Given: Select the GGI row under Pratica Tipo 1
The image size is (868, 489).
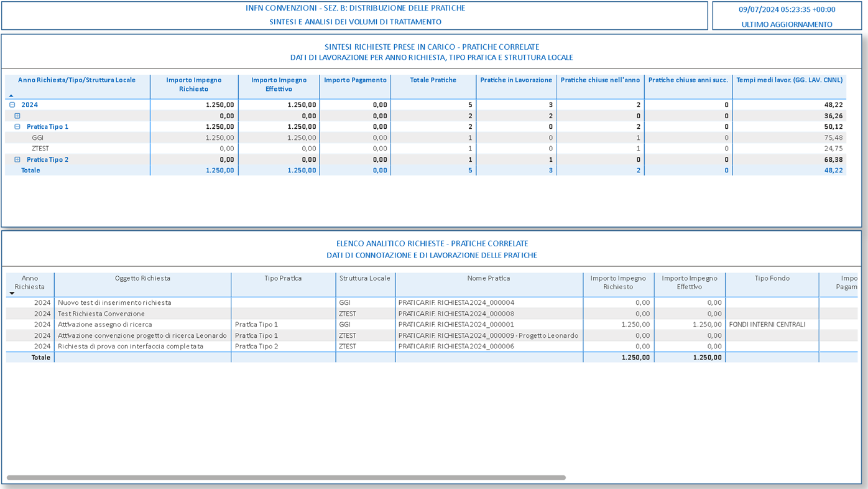Looking at the screenshot, I should pos(38,138).
